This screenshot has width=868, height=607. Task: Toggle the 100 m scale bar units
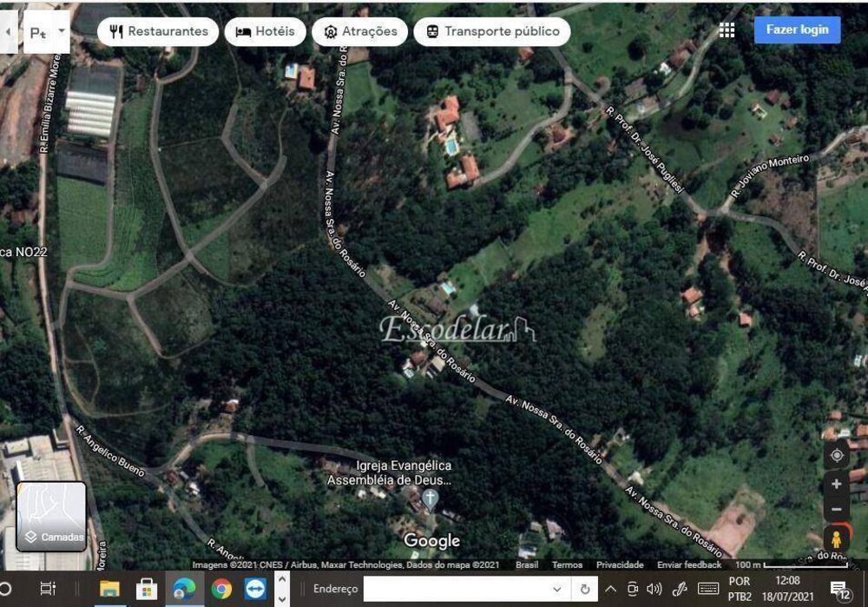pos(792,565)
